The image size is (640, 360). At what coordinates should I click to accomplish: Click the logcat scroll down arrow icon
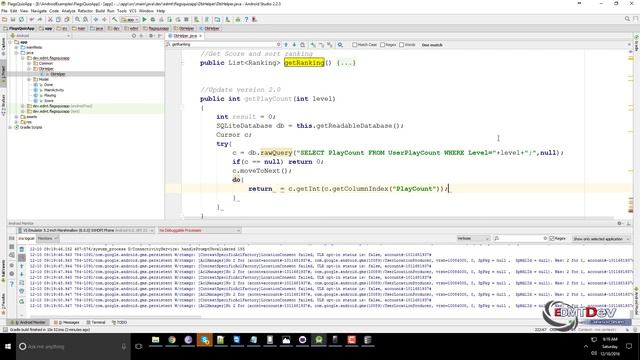pyautogui.click(x=22, y=274)
